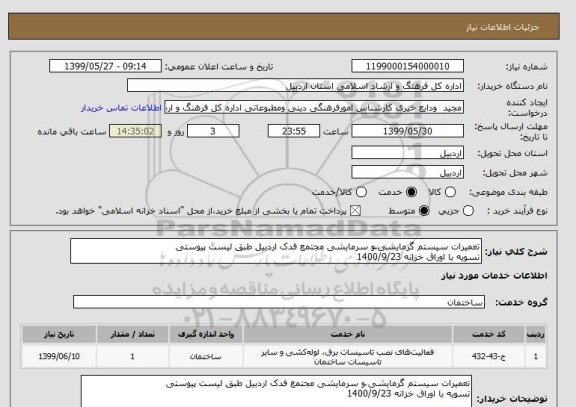Click the ردیف column header
Viewport: 576px width, 407px height.
click(536, 334)
